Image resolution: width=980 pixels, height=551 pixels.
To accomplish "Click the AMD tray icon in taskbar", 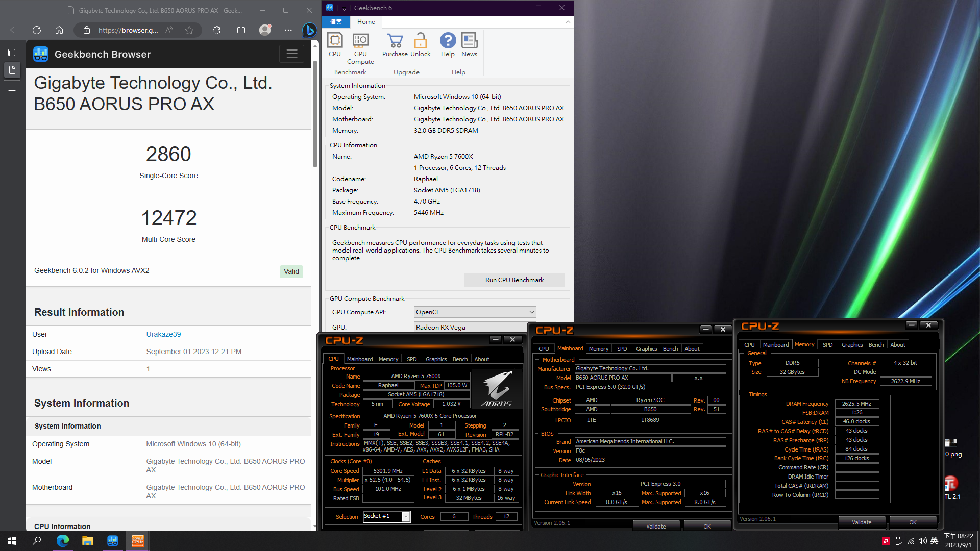I will (x=886, y=541).
